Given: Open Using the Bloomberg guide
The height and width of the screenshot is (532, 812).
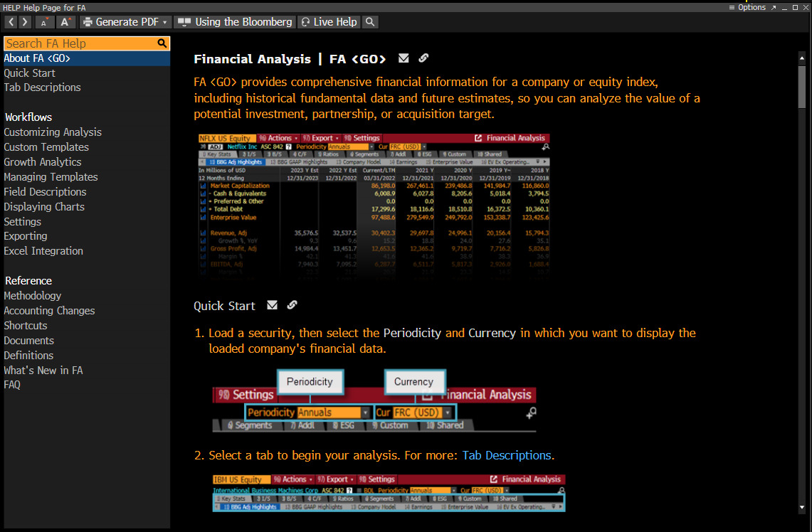Looking at the screenshot, I should click(235, 22).
